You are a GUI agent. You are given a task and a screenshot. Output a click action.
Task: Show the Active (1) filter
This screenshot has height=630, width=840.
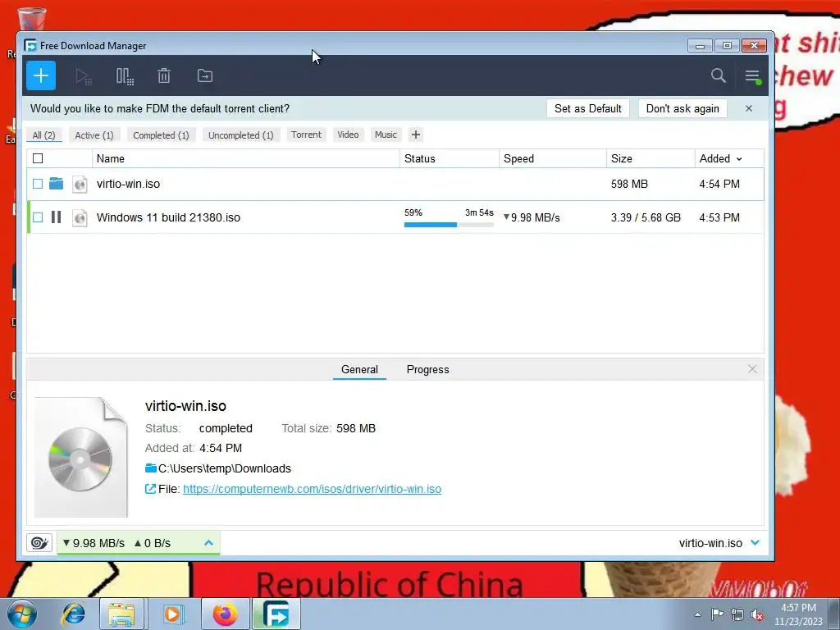pyautogui.click(x=94, y=135)
